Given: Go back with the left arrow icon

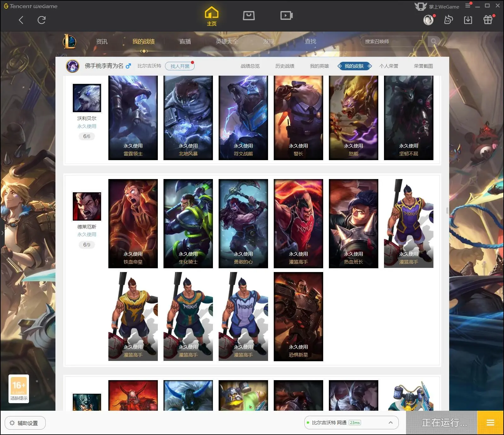Looking at the screenshot, I should pos(21,20).
